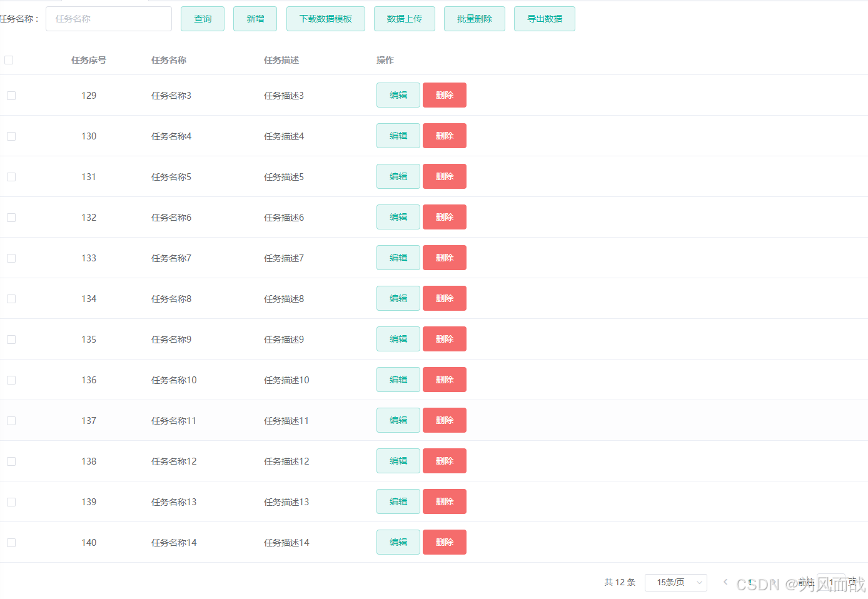Click 编辑 for task 任务名称3
868x599 pixels.
(398, 95)
